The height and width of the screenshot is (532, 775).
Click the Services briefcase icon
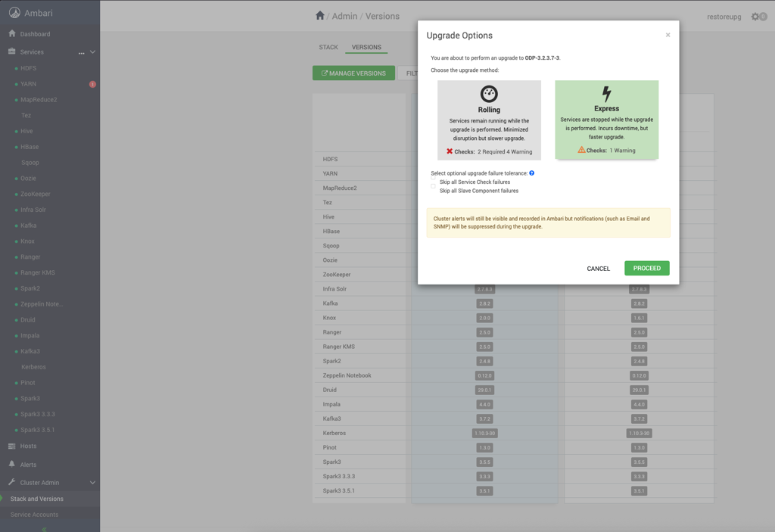[x=12, y=51]
